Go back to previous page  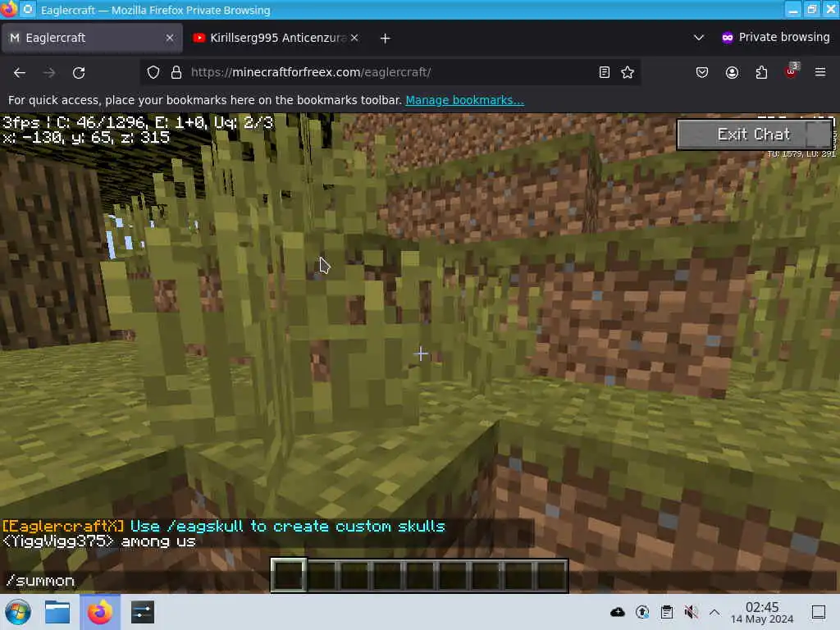coord(20,72)
